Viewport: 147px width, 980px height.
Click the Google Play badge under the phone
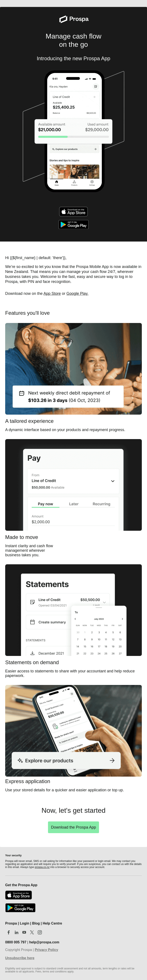73,224
